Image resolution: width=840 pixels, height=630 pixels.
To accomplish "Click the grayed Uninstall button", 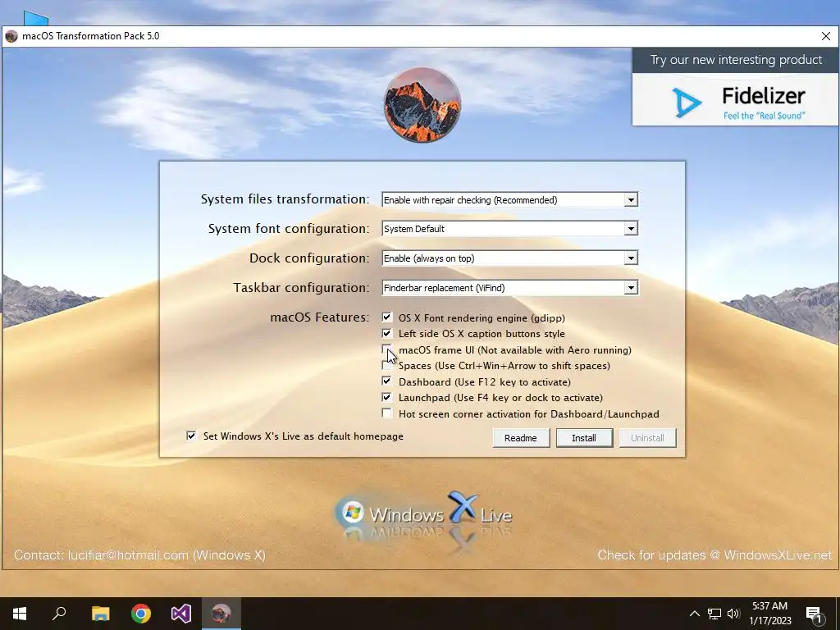I will pyautogui.click(x=647, y=438).
